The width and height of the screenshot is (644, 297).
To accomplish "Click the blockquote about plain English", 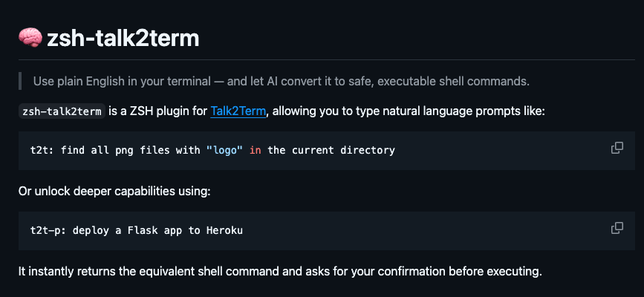I will (x=282, y=82).
